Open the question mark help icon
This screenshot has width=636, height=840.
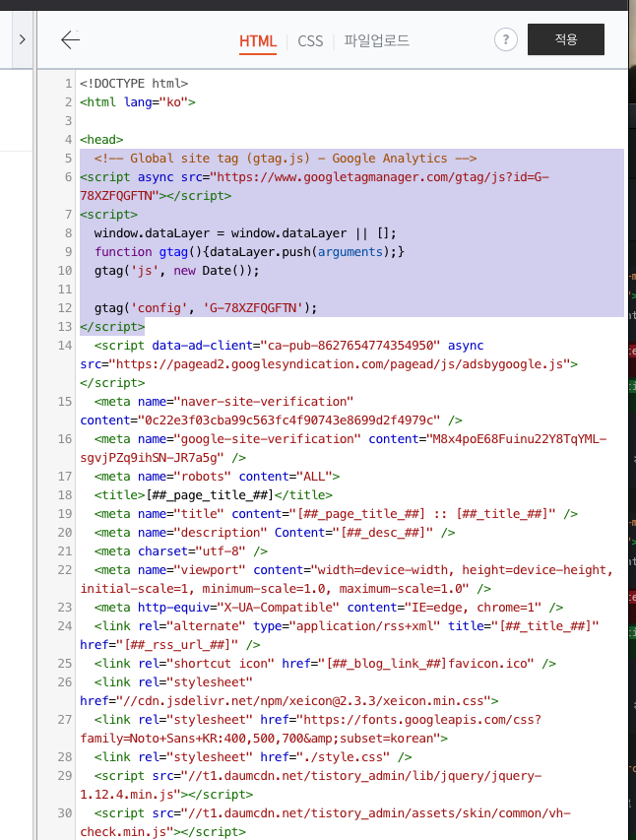tap(505, 39)
